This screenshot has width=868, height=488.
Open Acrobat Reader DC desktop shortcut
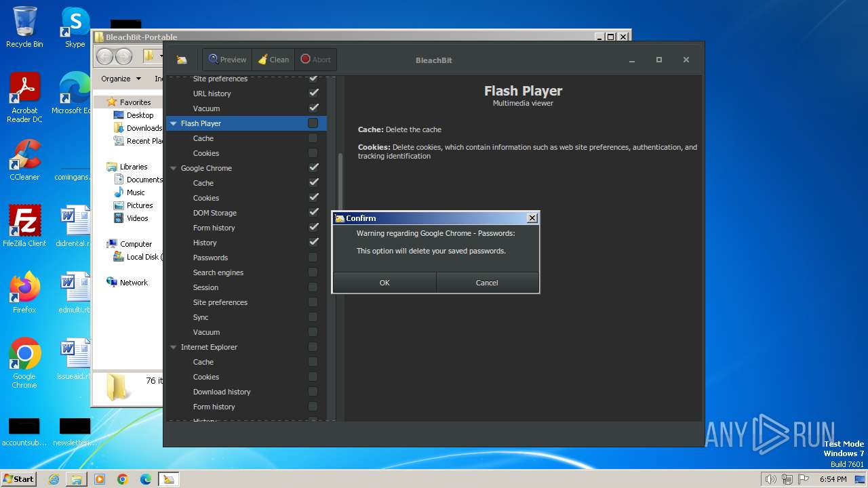tap(24, 98)
